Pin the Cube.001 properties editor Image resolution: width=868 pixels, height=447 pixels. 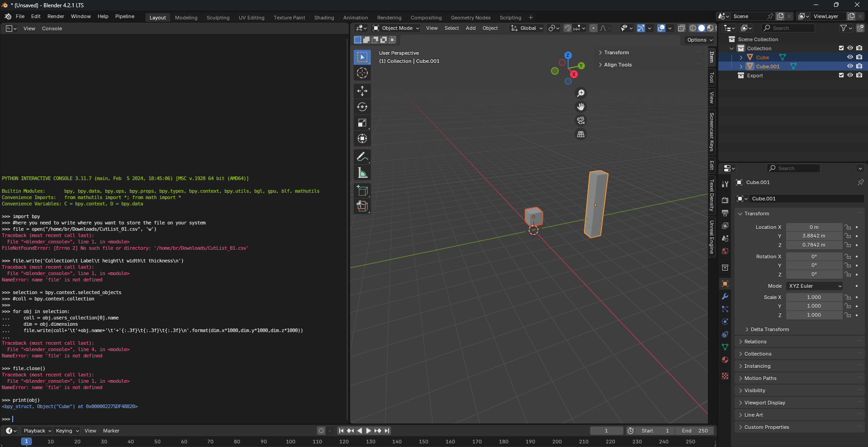[860, 182]
